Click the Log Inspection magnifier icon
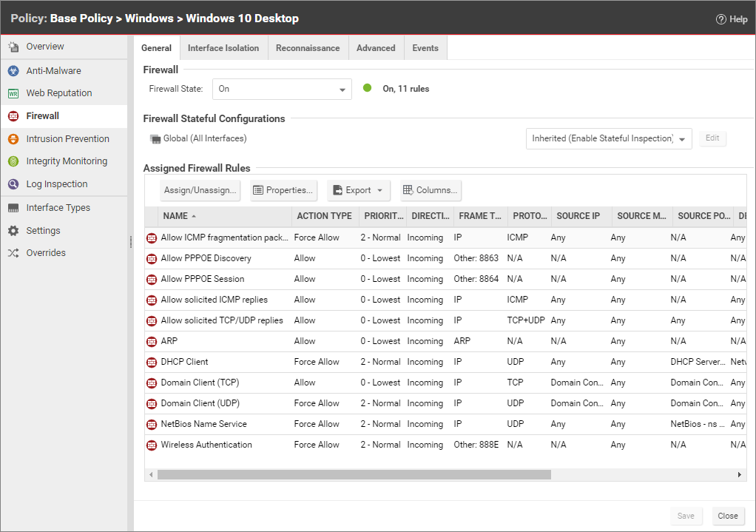 13,184
